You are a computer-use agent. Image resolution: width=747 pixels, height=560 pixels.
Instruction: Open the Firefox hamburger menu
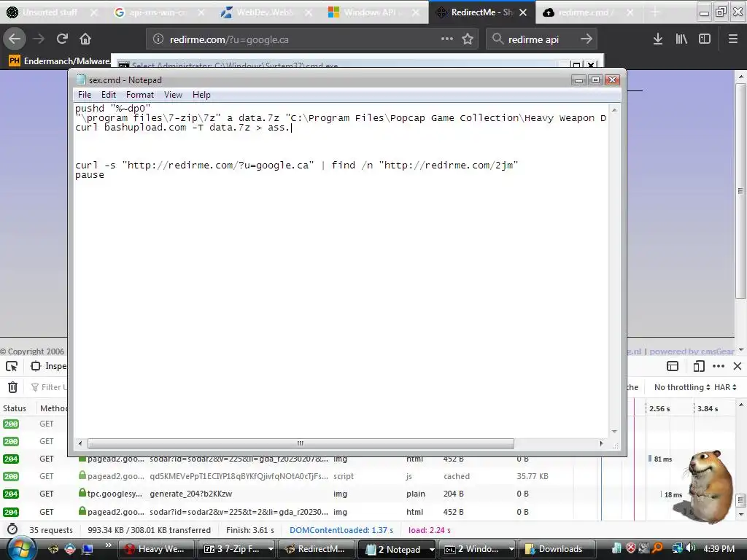(733, 39)
